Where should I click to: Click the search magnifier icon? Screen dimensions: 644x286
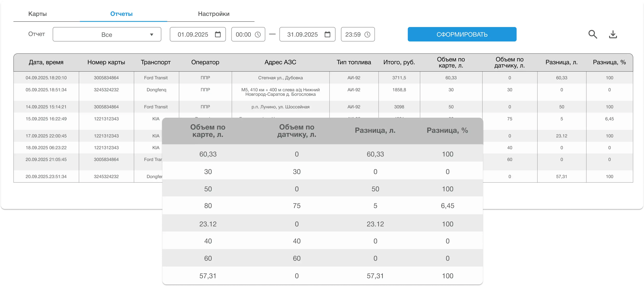click(592, 34)
